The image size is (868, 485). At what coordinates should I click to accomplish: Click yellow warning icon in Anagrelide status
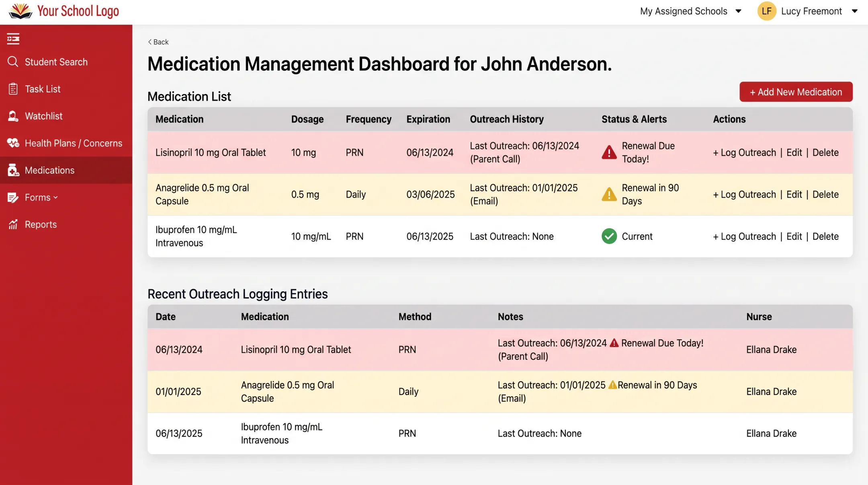click(x=609, y=194)
